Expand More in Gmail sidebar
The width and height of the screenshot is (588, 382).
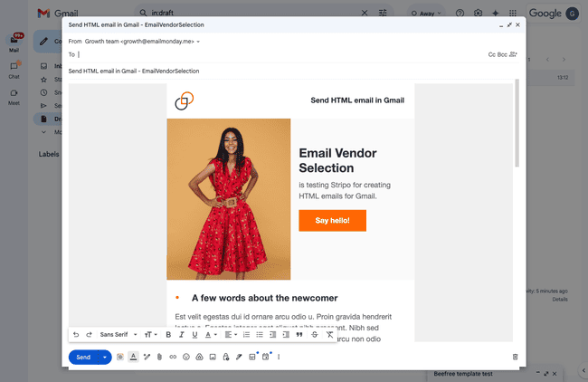point(44,132)
